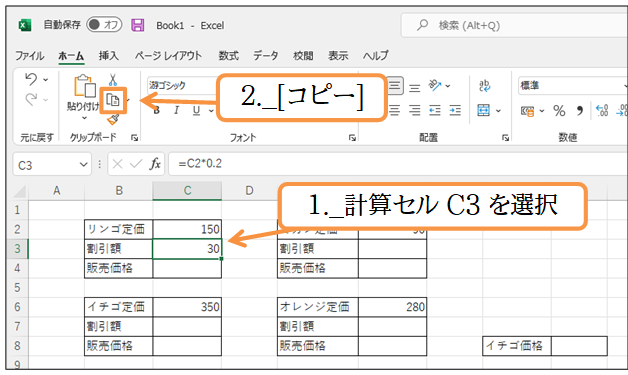Select row 3 header
This screenshot has width=628, height=375.
pos(17,249)
